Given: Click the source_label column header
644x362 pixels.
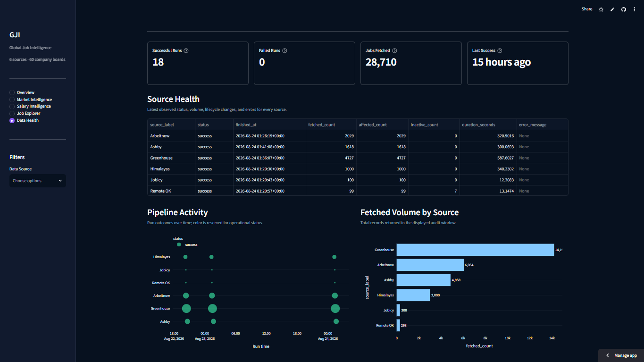Looking at the screenshot, I should coord(171,125).
